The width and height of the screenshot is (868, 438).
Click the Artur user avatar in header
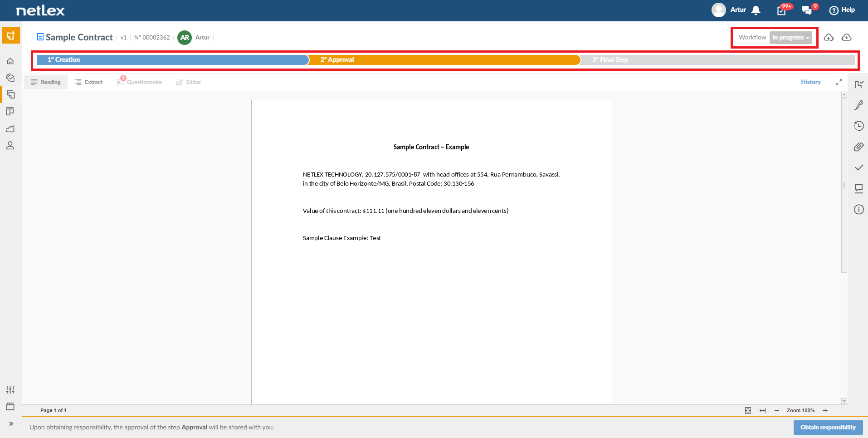pyautogui.click(x=718, y=10)
